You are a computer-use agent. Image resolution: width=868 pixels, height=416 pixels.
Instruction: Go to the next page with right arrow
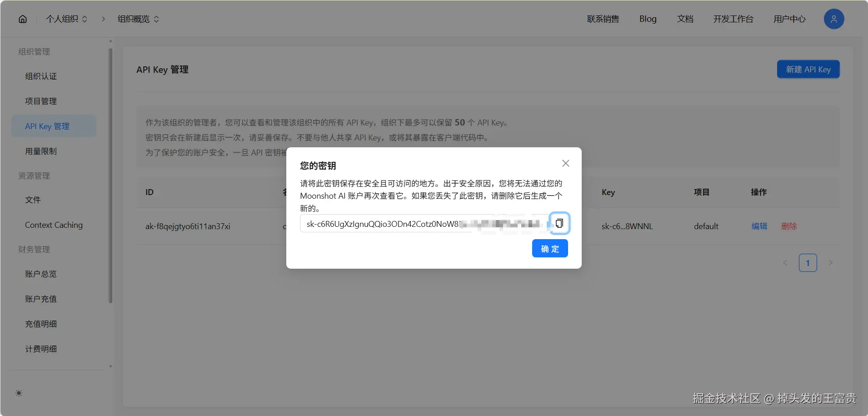[830, 262]
